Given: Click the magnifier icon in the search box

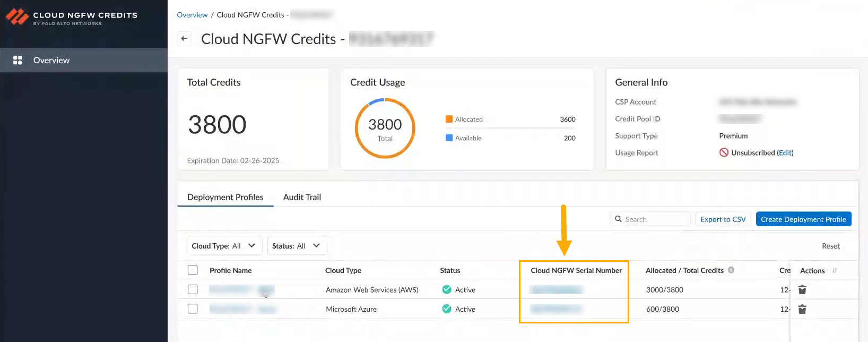Looking at the screenshot, I should tap(618, 219).
